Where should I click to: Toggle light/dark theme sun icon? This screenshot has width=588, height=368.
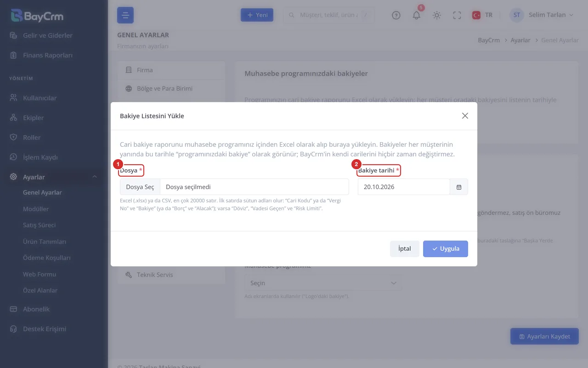point(437,15)
